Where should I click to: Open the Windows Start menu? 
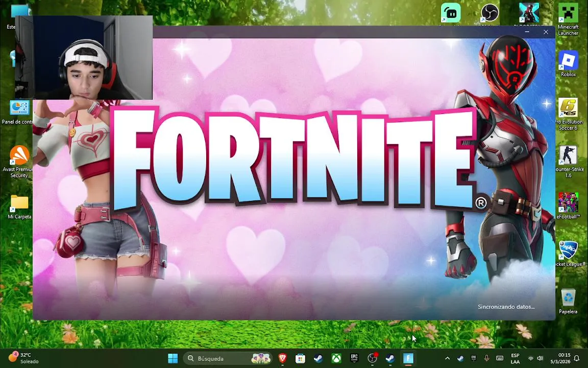click(x=173, y=358)
